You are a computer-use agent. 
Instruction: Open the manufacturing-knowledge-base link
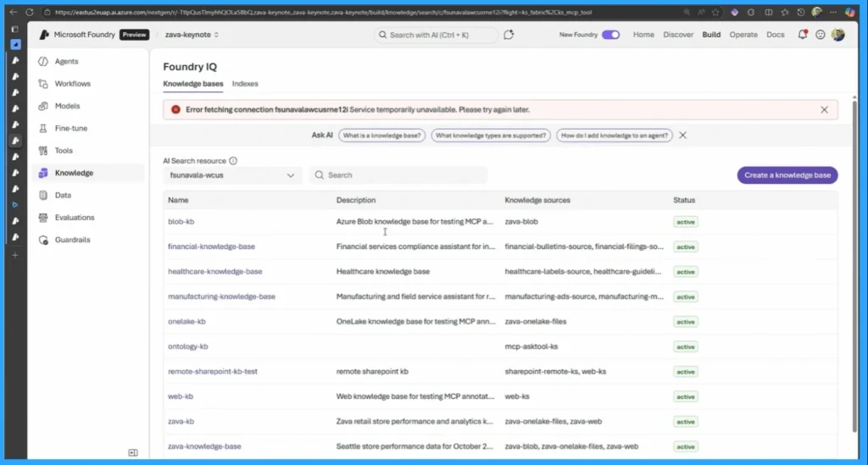221,296
